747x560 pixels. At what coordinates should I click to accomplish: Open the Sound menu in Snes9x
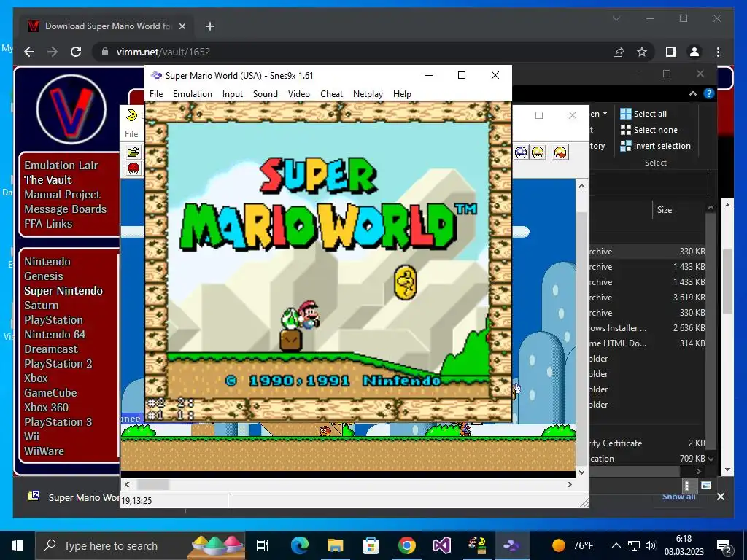click(x=266, y=94)
